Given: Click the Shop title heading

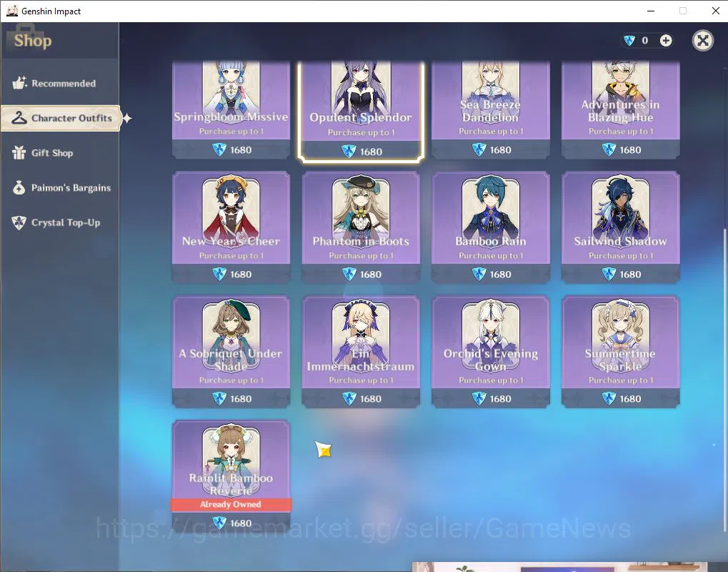Looking at the screenshot, I should (32, 41).
